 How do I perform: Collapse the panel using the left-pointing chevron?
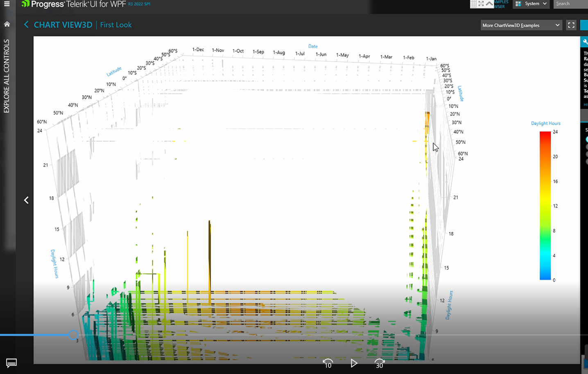pos(26,200)
